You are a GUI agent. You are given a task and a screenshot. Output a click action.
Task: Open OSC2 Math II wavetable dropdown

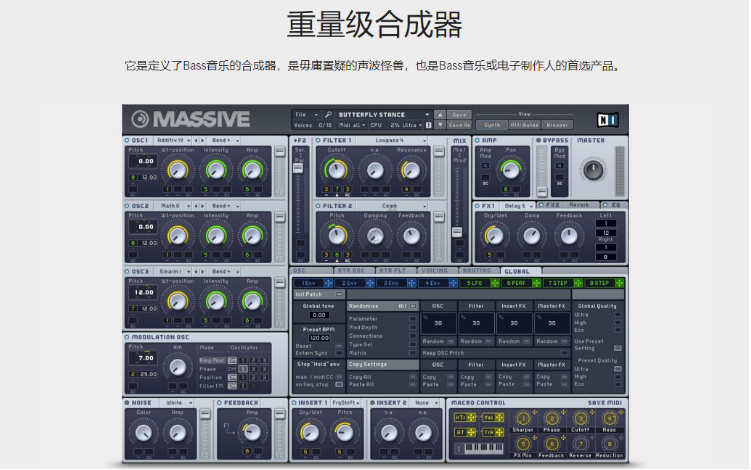tap(173, 206)
